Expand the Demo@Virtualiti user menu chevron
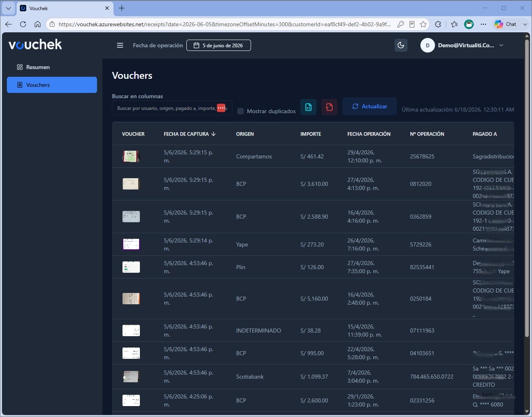532x417 pixels. click(501, 45)
